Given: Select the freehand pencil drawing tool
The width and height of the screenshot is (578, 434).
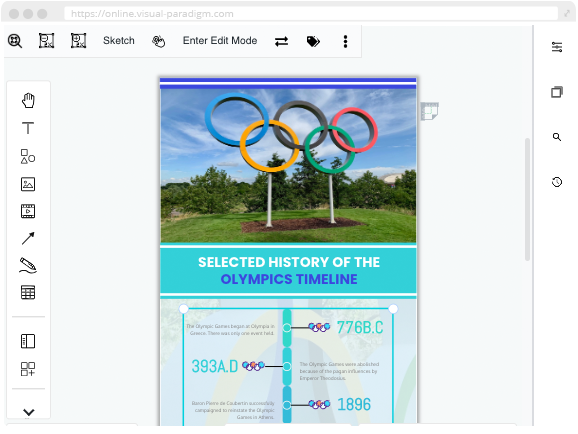Looking at the screenshot, I should click(x=28, y=265).
